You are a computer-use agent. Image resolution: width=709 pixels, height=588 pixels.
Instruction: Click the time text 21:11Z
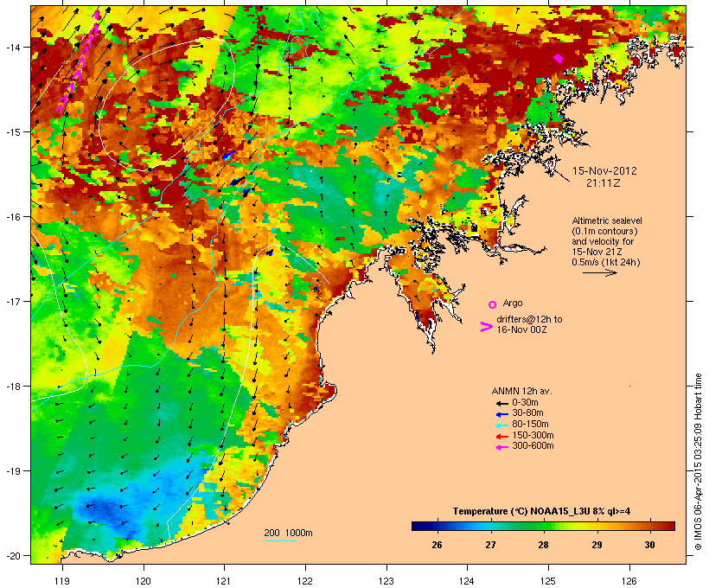tap(604, 183)
